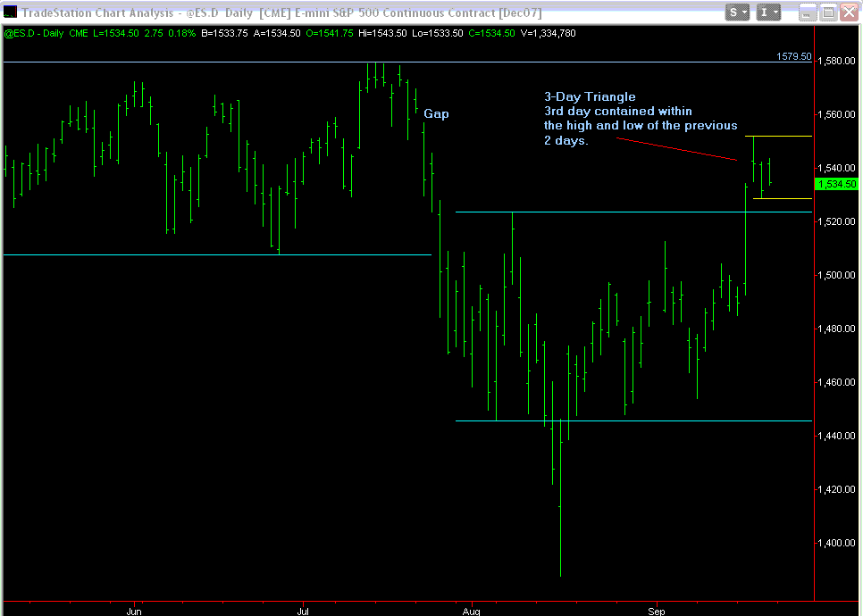Click the 'C=1534.50' close value
The height and width of the screenshot is (616, 863).
point(491,34)
